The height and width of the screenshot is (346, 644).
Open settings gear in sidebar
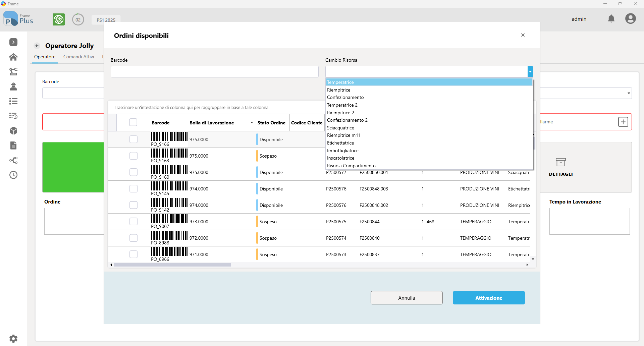[x=13, y=339]
